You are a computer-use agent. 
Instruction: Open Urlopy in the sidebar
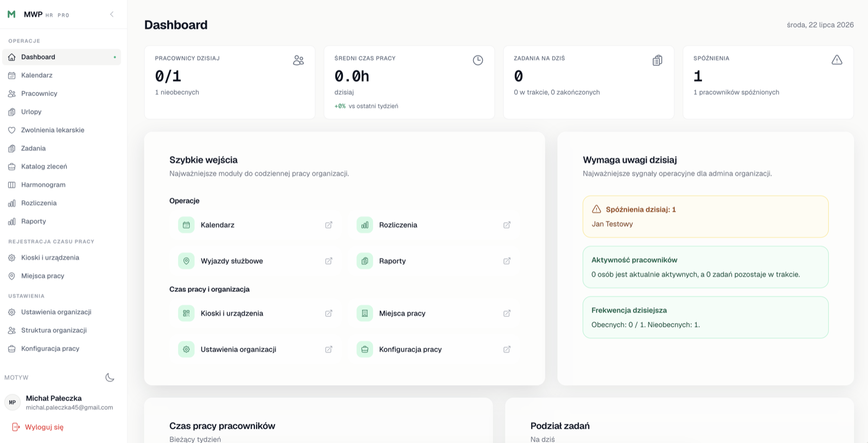tap(61, 112)
